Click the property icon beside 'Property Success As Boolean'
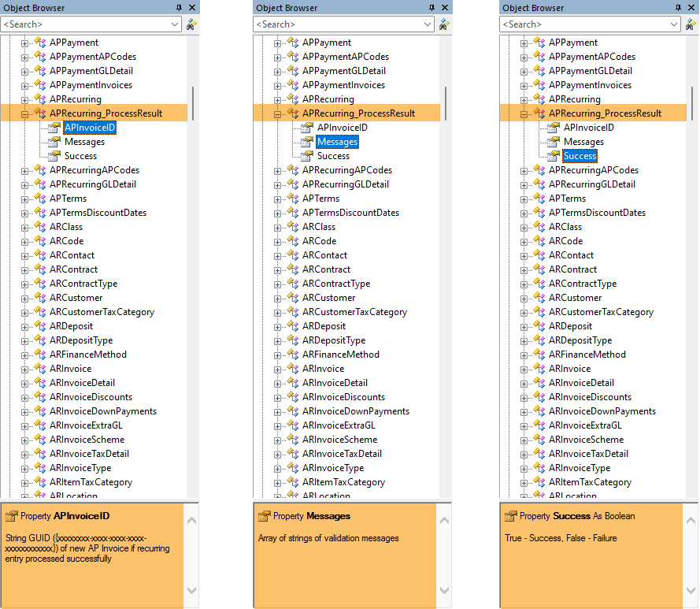This screenshot has height=609, width=700. pyautogui.click(x=511, y=516)
